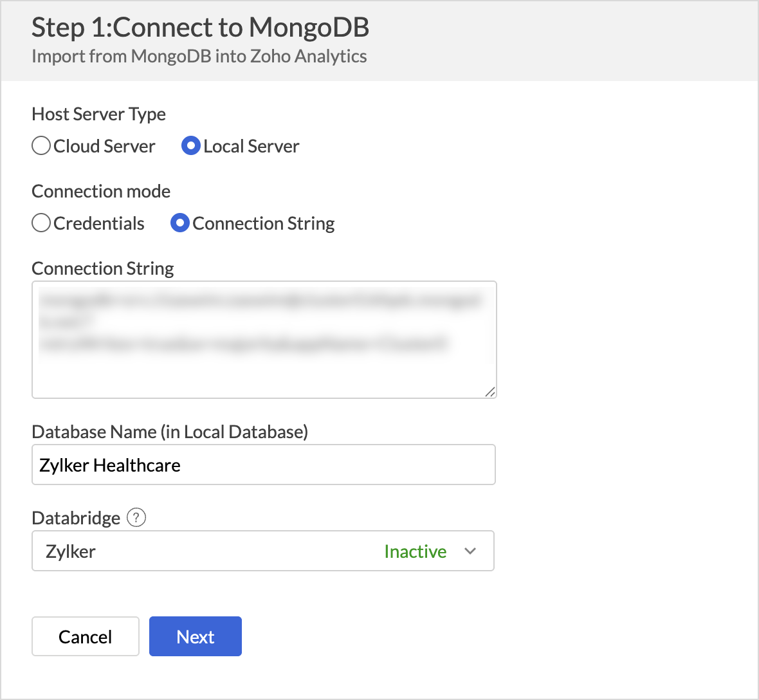
Task: Select the Cloud Server radio button
Action: (41, 145)
